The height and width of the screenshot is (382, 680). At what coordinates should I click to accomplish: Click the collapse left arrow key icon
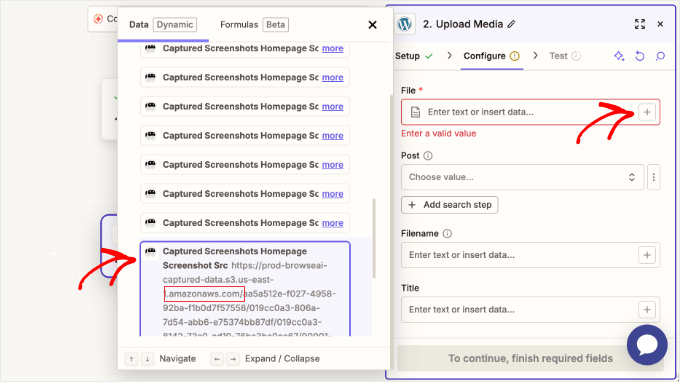coord(217,359)
